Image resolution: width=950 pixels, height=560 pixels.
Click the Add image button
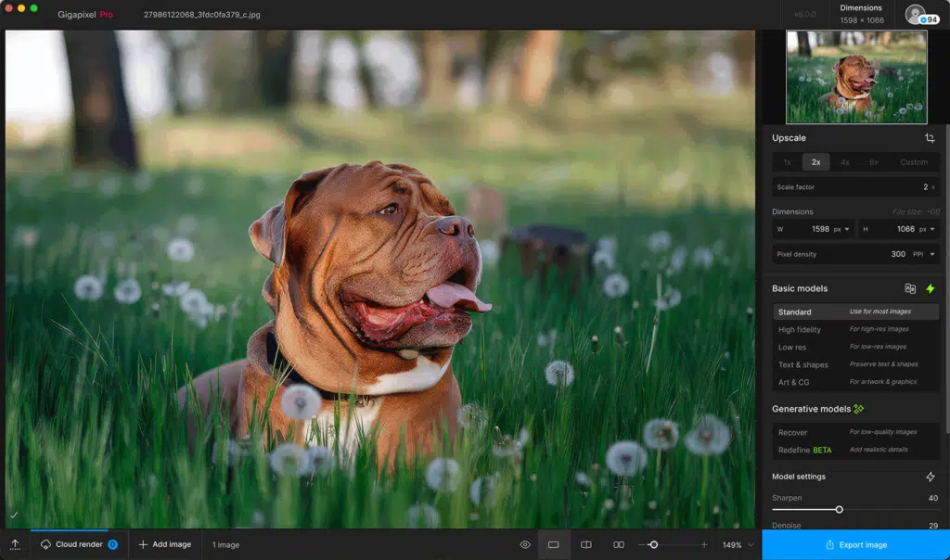[x=165, y=545]
